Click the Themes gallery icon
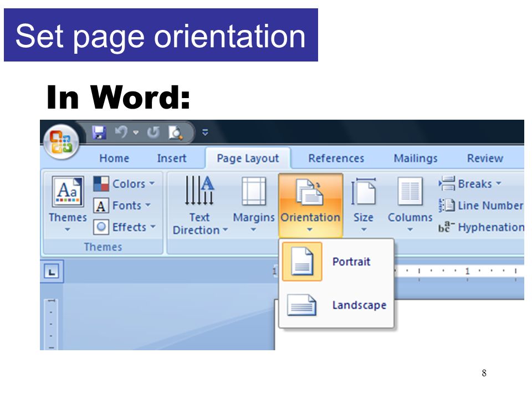Image resolution: width=532 pixels, height=399 pixels. click(68, 191)
